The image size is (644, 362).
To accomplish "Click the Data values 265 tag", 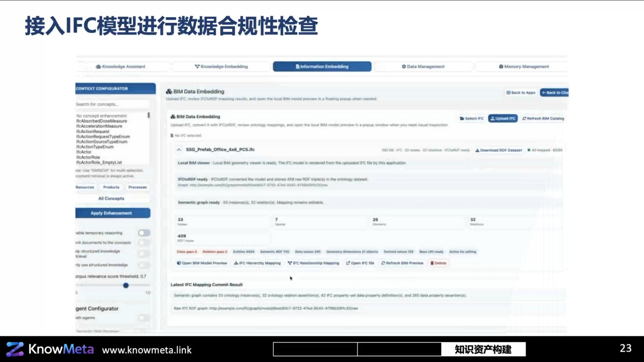I will pyautogui.click(x=308, y=252).
